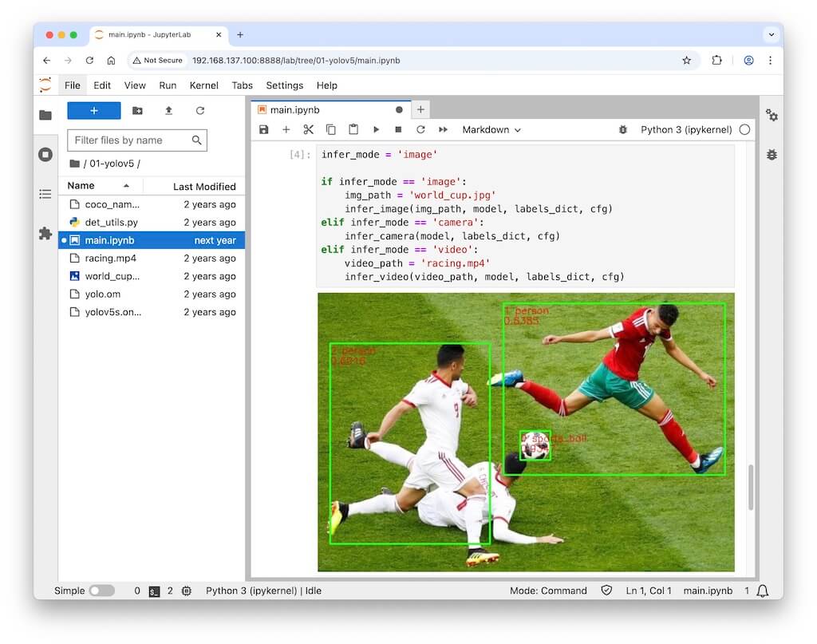Run the selected cell with play icon
Viewport: 817px width, 644px height.
pyautogui.click(x=376, y=129)
